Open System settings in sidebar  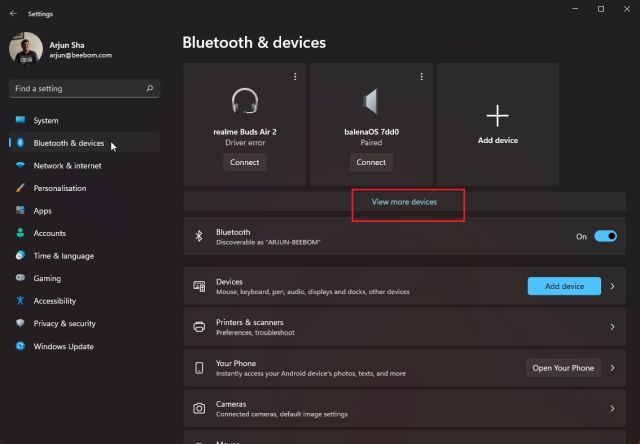(84, 120)
